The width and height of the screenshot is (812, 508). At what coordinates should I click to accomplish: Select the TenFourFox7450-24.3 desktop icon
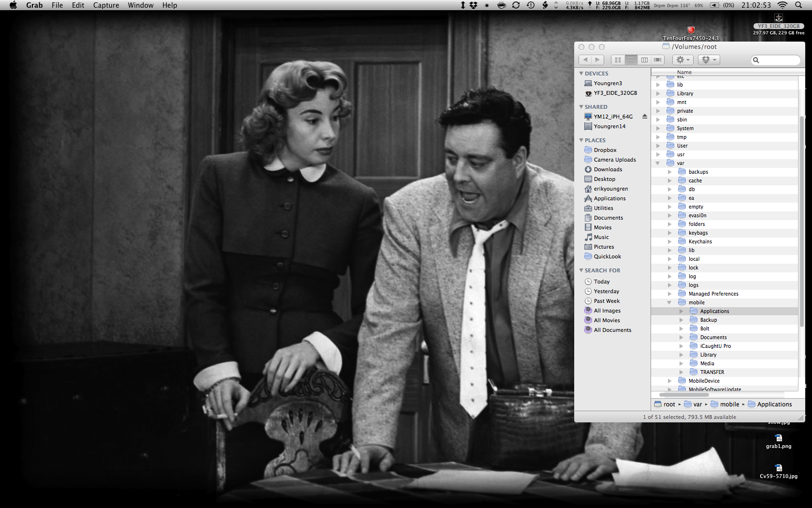pos(691,34)
